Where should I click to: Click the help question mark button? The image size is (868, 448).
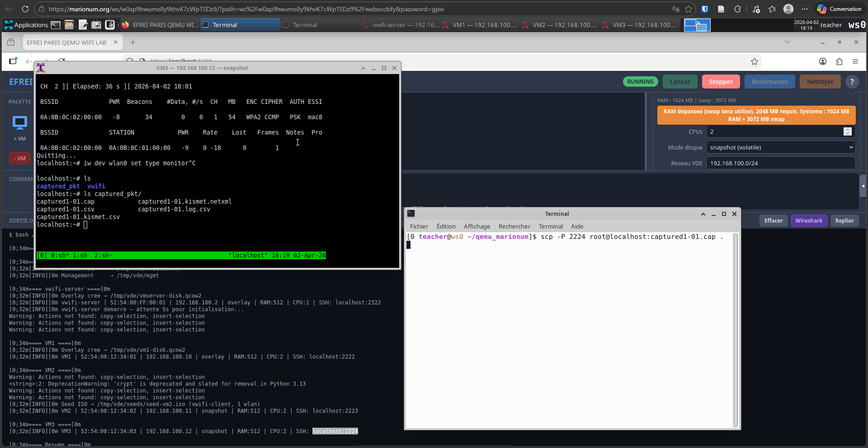pyautogui.click(x=852, y=82)
